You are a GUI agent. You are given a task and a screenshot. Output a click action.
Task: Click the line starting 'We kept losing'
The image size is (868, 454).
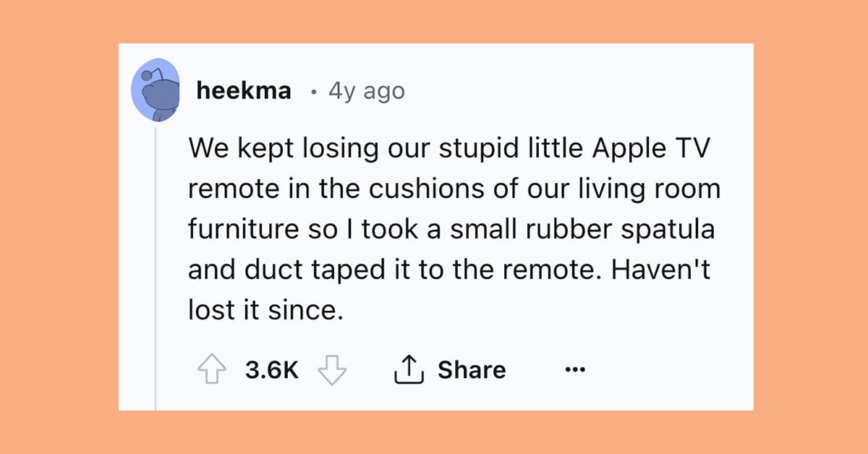point(449,148)
